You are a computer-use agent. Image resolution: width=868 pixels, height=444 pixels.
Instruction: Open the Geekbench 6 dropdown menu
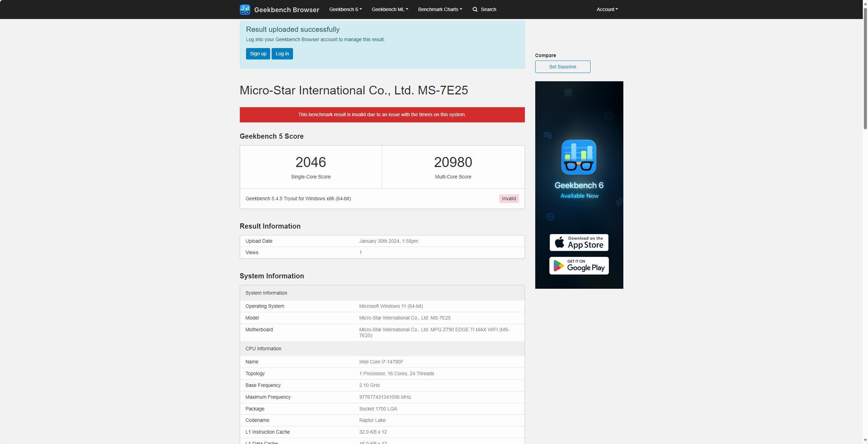click(x=345, y=9)
